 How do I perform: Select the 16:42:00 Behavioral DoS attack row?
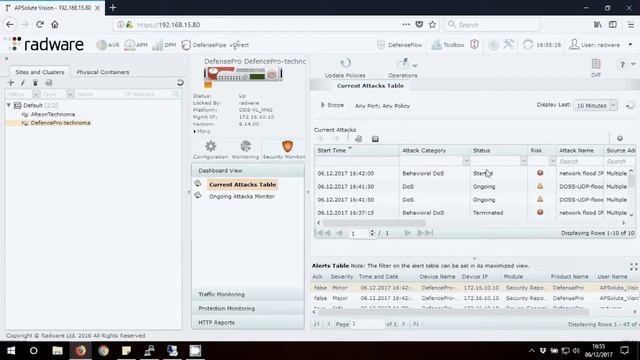471,173
